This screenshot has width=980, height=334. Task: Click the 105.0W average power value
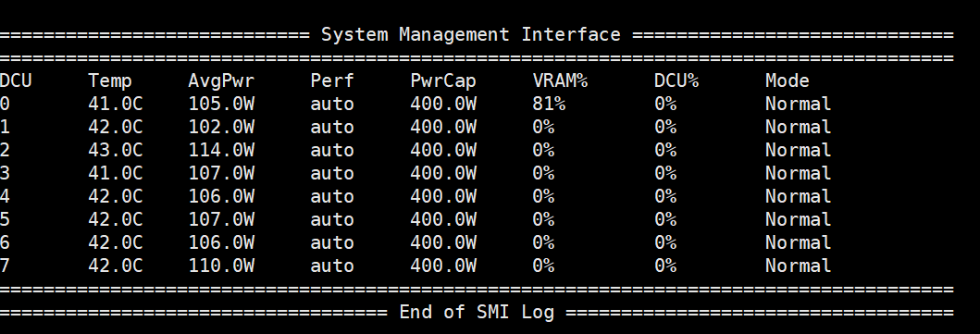221,104
